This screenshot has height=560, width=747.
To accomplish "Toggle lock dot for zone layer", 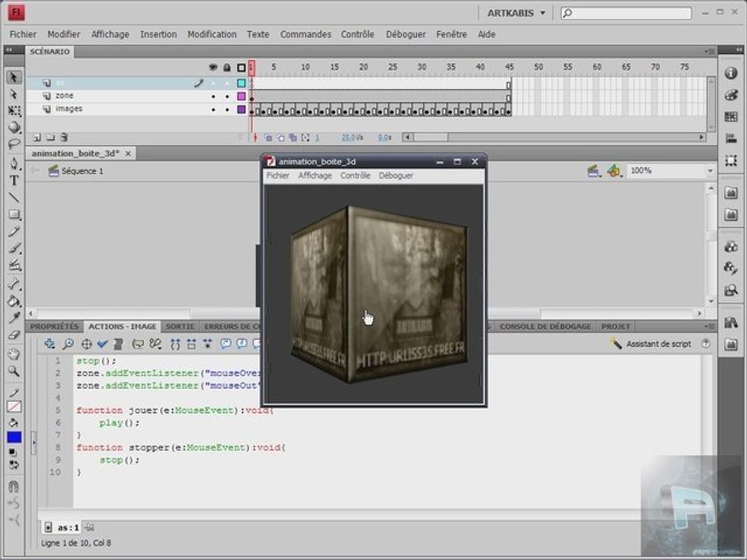I will pyautogui.click(x=227, y=96).
